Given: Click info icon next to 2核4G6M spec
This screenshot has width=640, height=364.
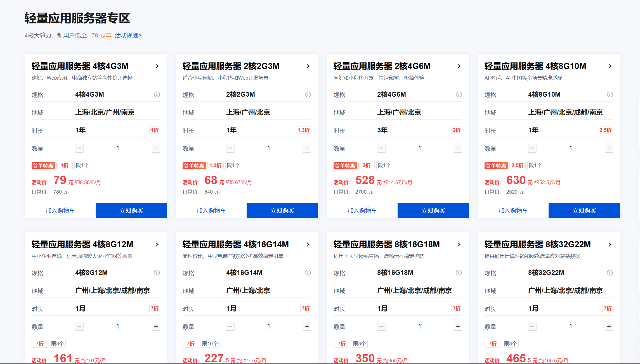Looking at the screenshot, I should click(x=459, y=94).
